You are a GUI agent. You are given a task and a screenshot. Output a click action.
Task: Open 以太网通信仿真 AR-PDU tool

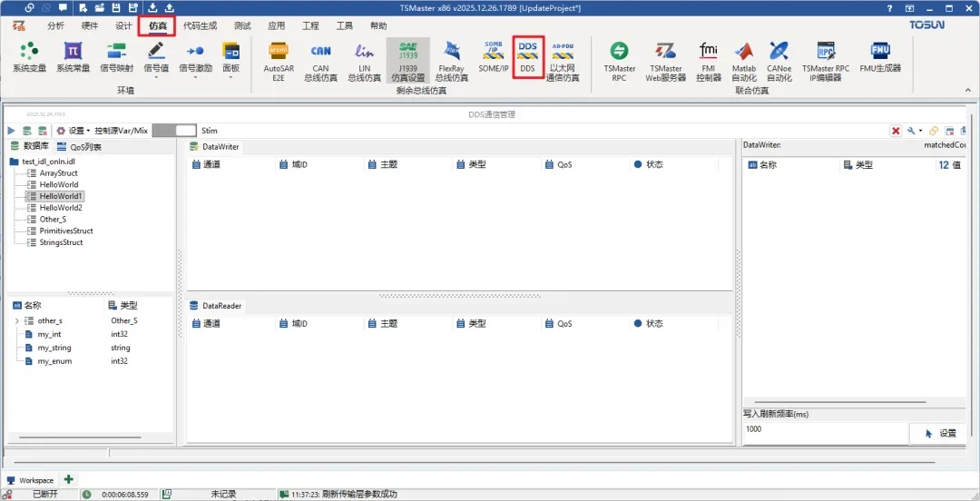point(563,61)
